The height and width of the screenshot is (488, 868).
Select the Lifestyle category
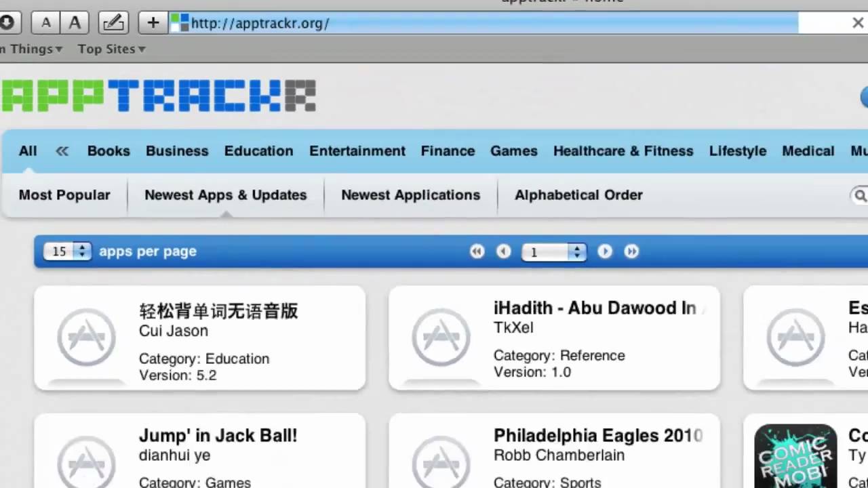click(x=738, y=151)
